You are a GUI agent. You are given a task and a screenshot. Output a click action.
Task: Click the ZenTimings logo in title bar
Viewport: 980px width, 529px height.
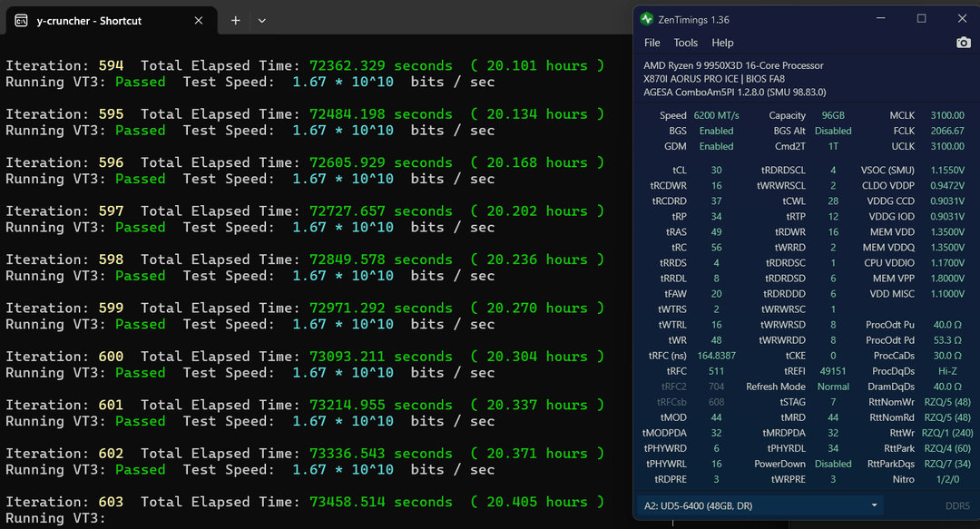tap(646, 19)
